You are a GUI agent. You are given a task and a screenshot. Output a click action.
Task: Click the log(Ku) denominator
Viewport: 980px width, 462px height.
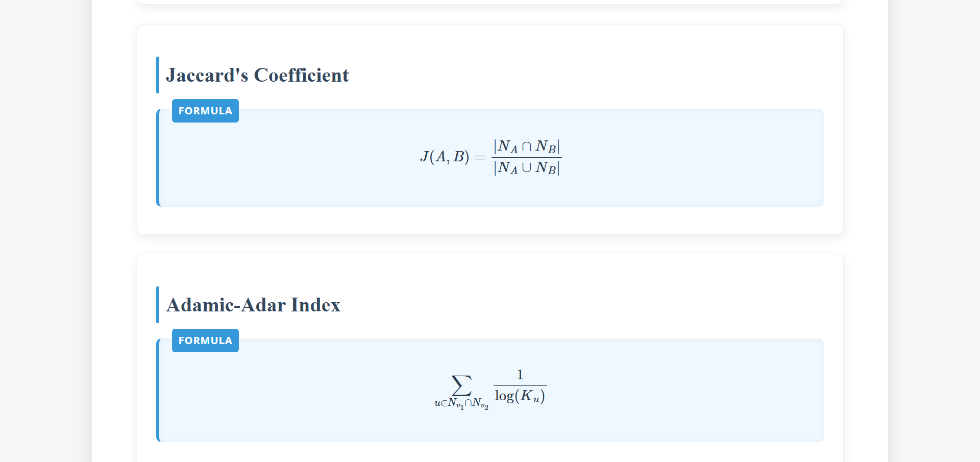pyautogui.click(x=520, y=396)
